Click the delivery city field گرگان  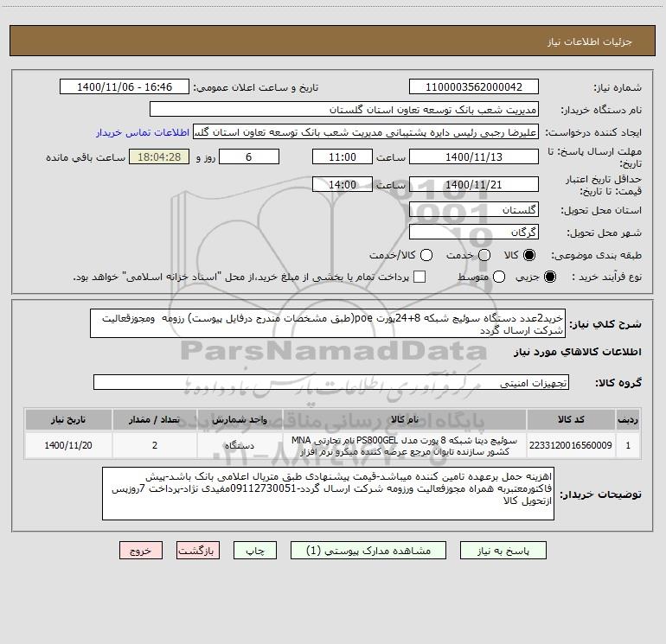474,232
